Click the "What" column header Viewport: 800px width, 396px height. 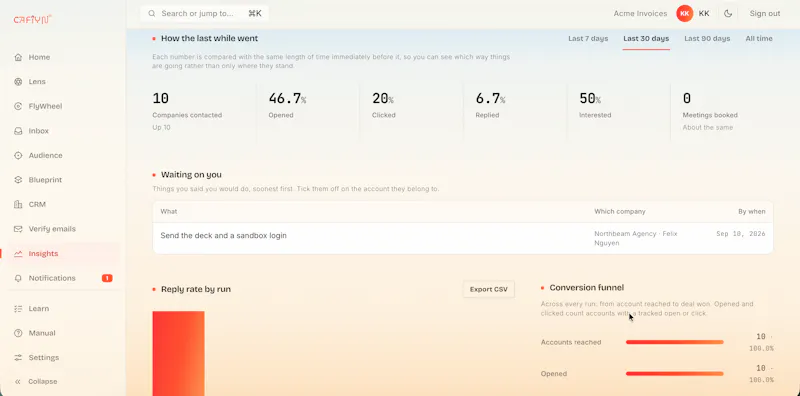point(169,211)
